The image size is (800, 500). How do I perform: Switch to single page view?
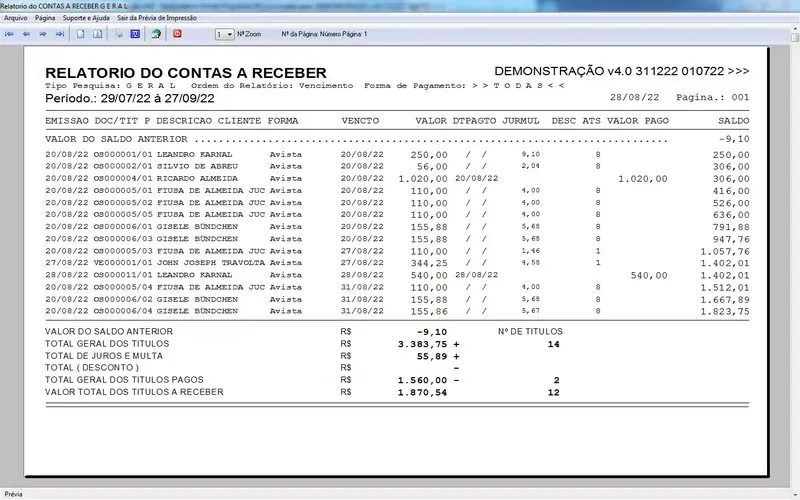coord(82,34)
